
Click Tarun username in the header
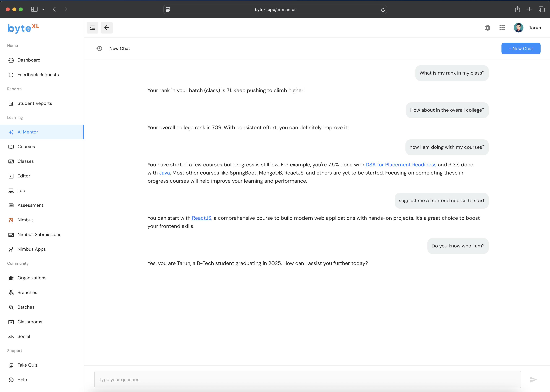[x=535, y=28]
